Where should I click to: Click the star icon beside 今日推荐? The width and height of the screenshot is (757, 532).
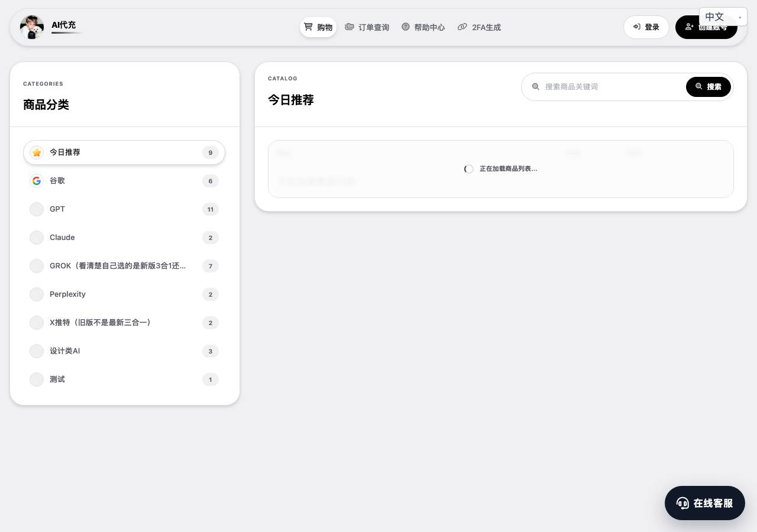(x=37, y=153)
